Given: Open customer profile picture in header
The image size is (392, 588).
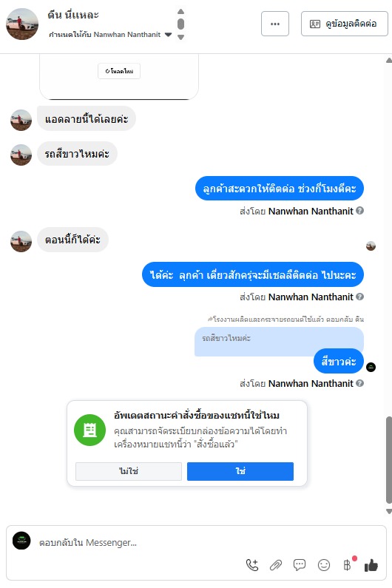Looking at the screenshot, I should pos(22,24).
